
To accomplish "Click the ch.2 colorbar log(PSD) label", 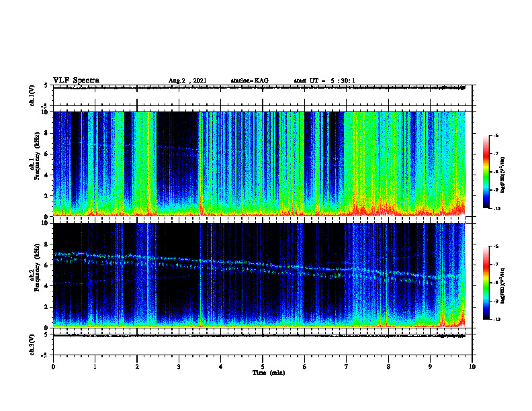I will [503, 286].
